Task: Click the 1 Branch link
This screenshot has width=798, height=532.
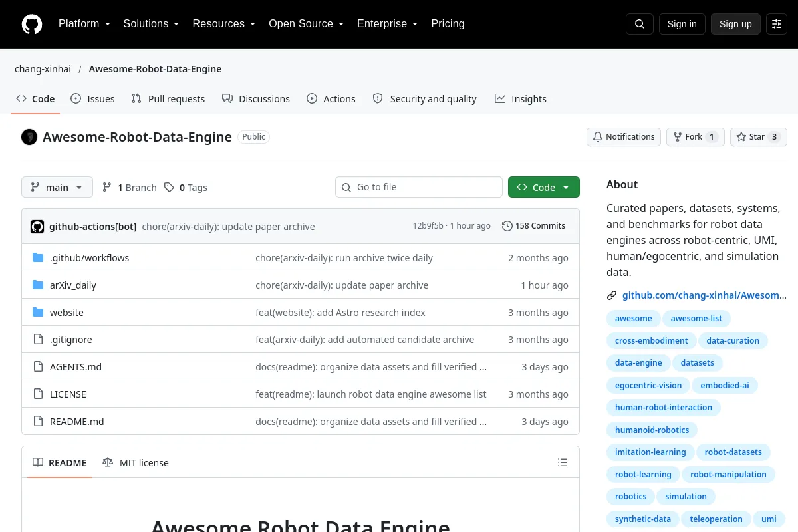Action: click(x=130, y=188)
